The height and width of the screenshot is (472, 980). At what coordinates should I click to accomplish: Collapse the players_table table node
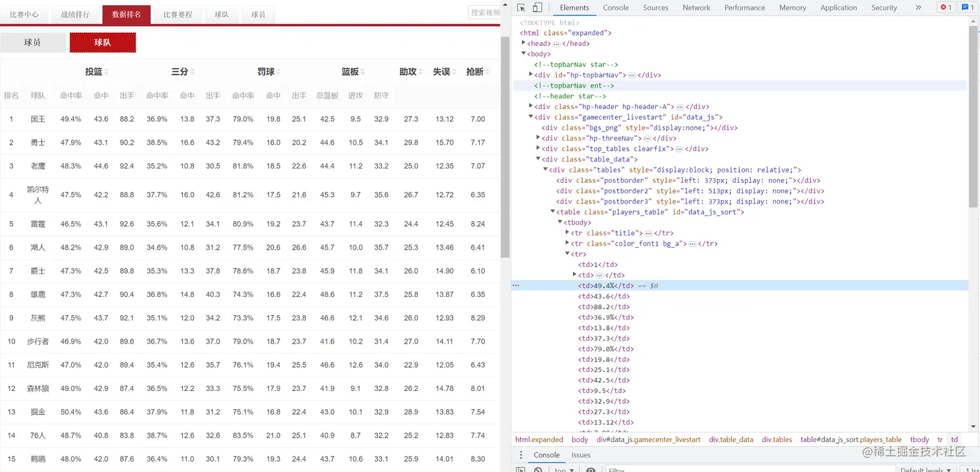pos(553,212)
